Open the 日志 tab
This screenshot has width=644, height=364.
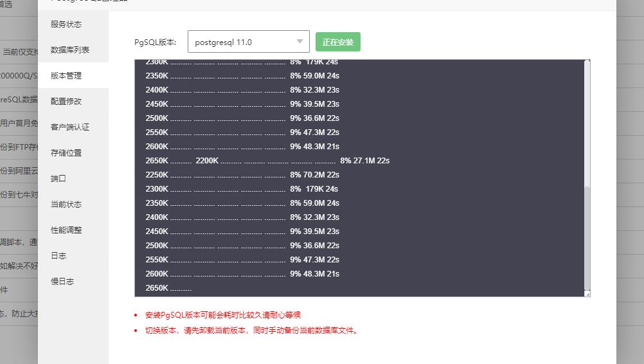click(x=58, y=255)
